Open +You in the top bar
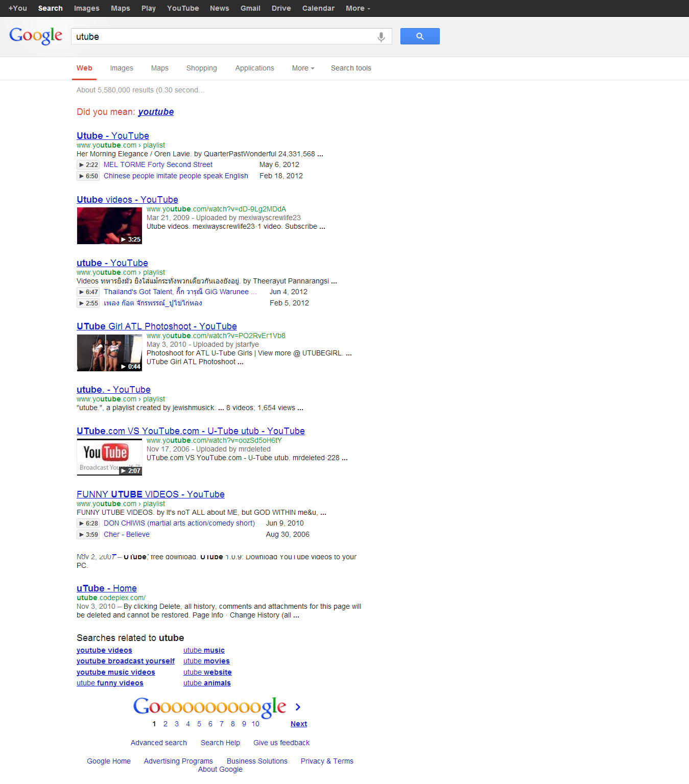689x784 pixels. pyautogui.click(x=18, y=8)
